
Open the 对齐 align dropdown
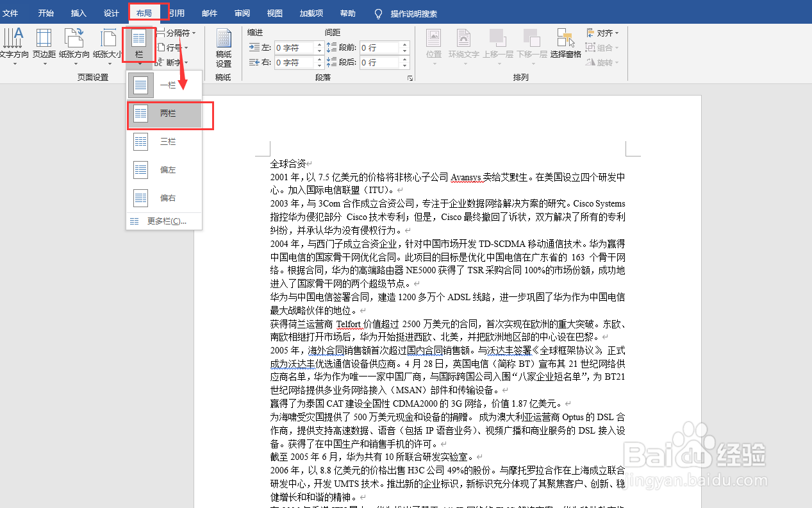point(602,33)
